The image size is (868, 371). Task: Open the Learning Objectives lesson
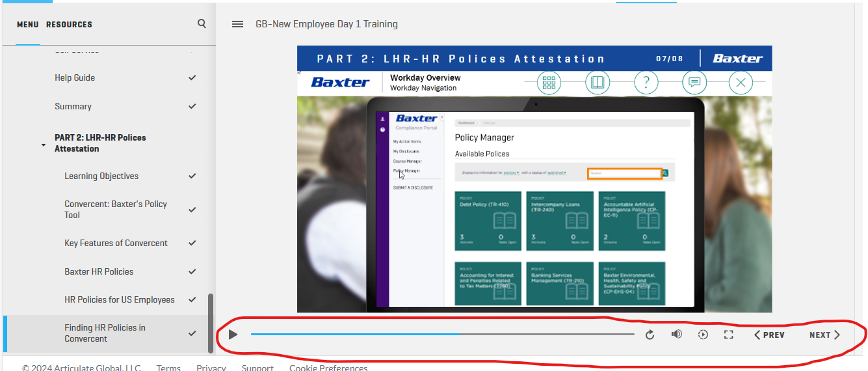click(101, 176)
